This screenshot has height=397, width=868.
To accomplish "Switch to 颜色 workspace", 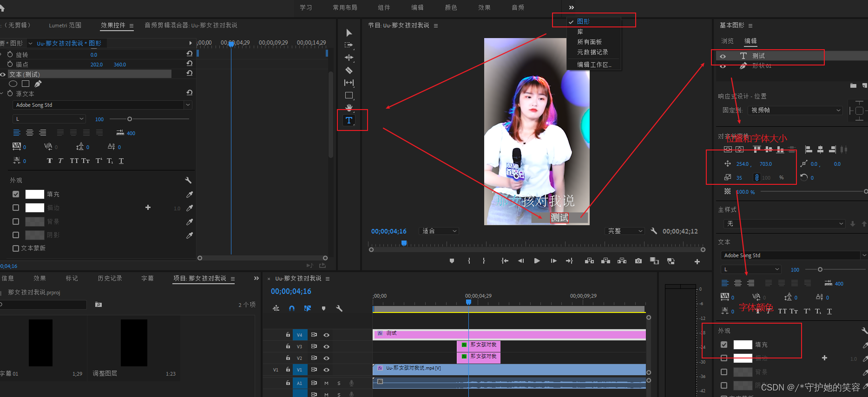I will tap(451, 7).
